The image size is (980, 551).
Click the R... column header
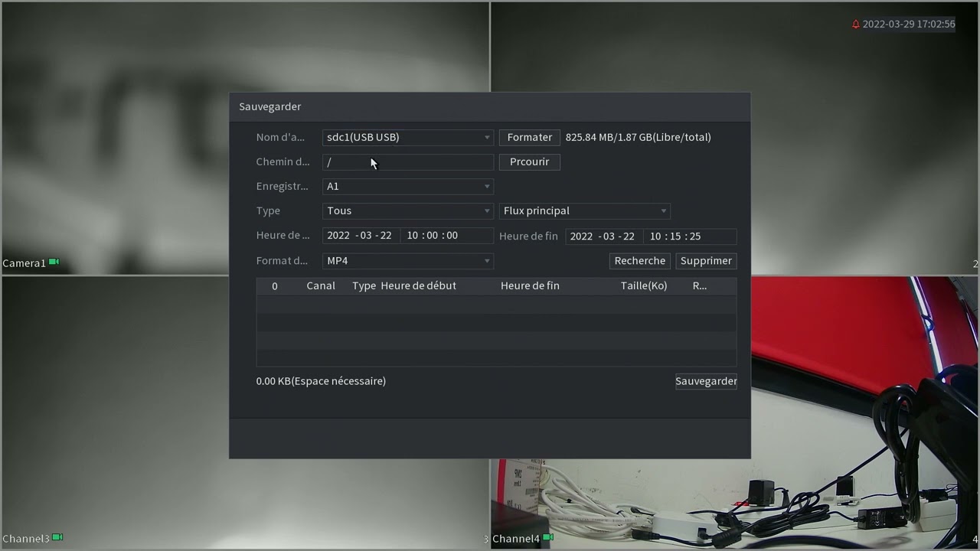tap(699, 285)
